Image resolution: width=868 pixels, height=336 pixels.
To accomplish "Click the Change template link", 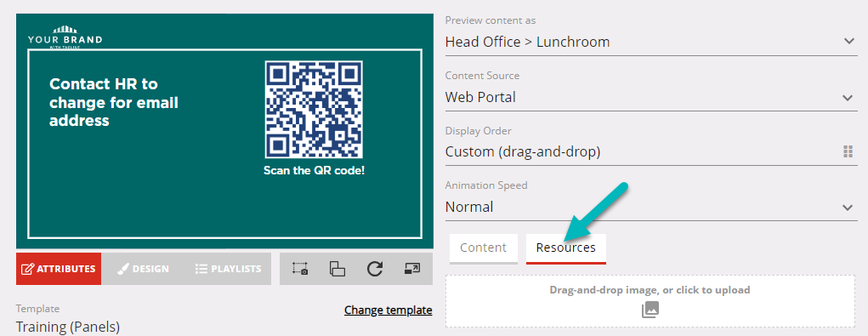I will coord(388,310).
